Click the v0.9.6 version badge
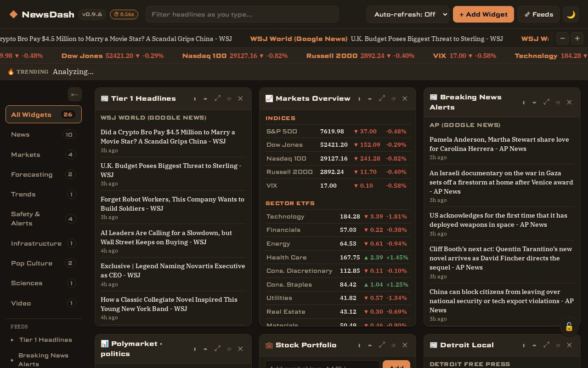The image size is (588, 368). 92,14
